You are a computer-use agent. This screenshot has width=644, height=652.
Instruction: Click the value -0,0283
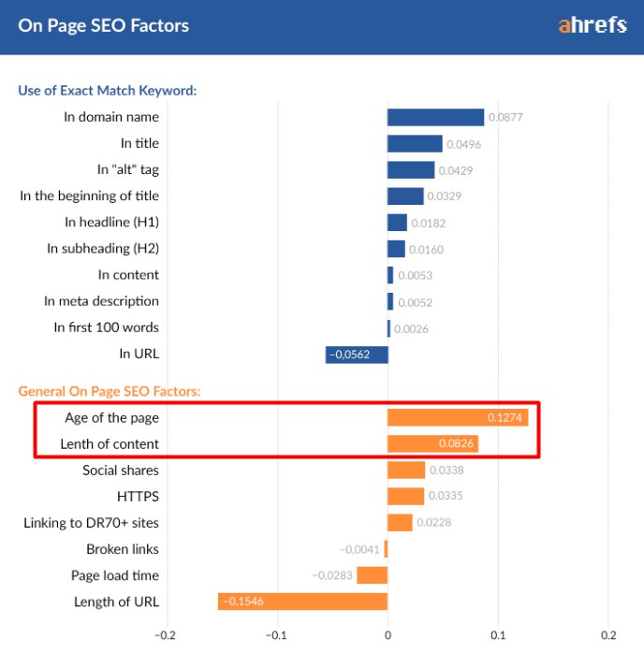tap(332, 575)
